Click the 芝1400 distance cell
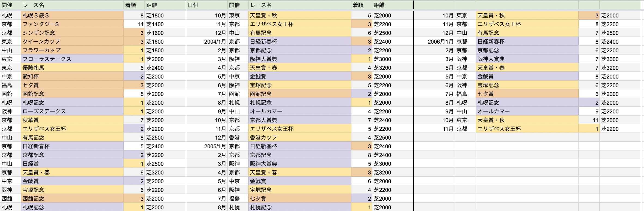Screen dimensions: 644x211 (165, 24)
